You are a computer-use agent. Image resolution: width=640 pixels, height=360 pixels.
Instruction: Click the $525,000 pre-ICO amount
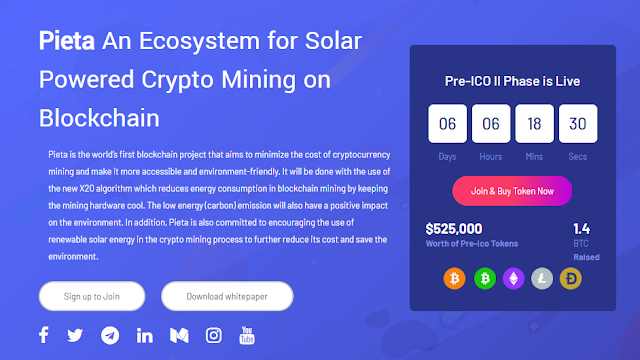pyautogui.click(x=454, y=229)
